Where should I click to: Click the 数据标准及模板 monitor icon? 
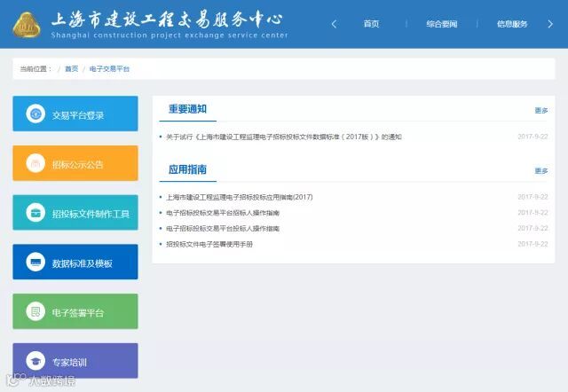point(35,262)
